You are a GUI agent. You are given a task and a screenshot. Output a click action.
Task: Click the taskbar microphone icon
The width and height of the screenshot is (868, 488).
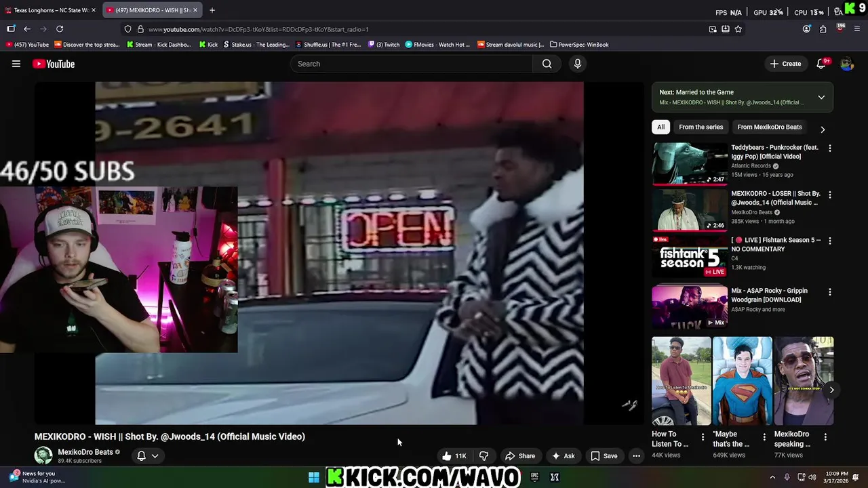click(787, 477)
